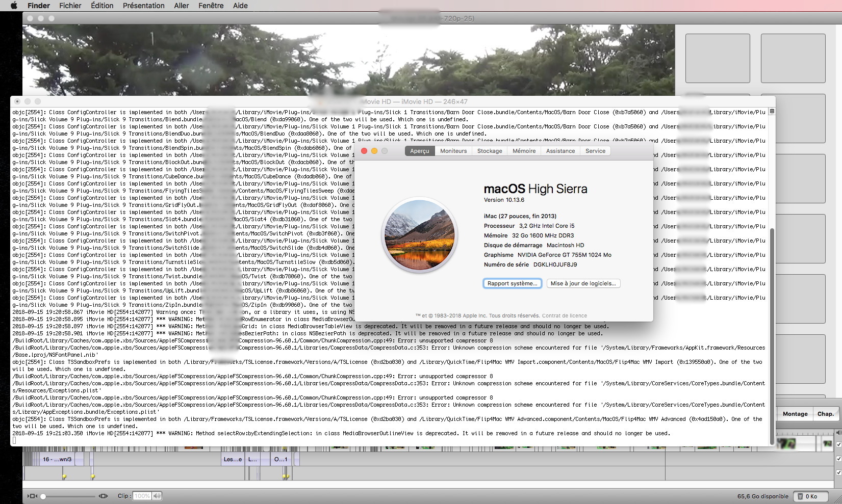The height and width of the screenshot is (504, 842).
Task: Click the Clip volume 100% field
Action: pos(142,496)
